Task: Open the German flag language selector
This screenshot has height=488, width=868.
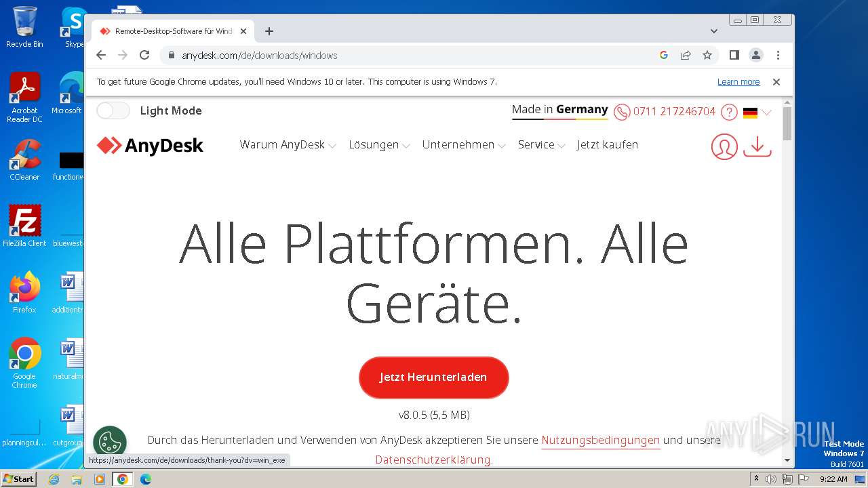Action: click(x=757, y=113)
